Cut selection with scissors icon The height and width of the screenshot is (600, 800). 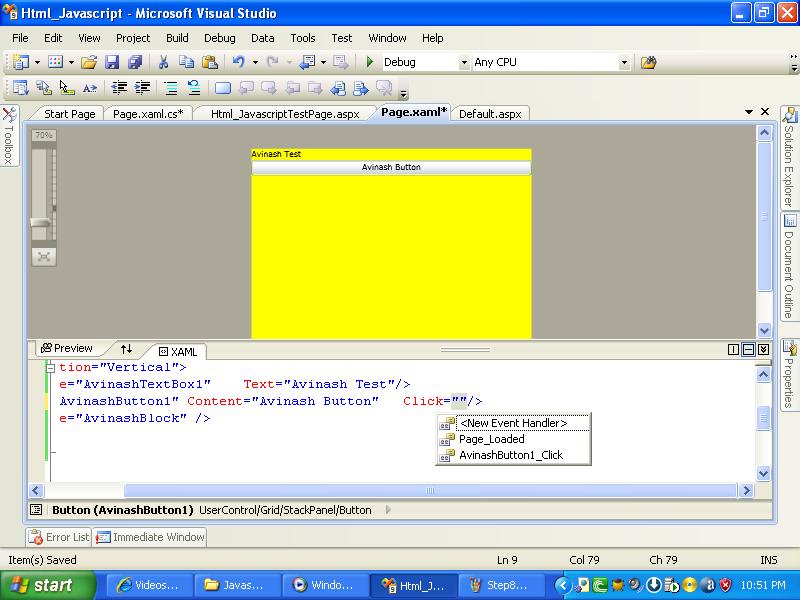tap(163, 62)
